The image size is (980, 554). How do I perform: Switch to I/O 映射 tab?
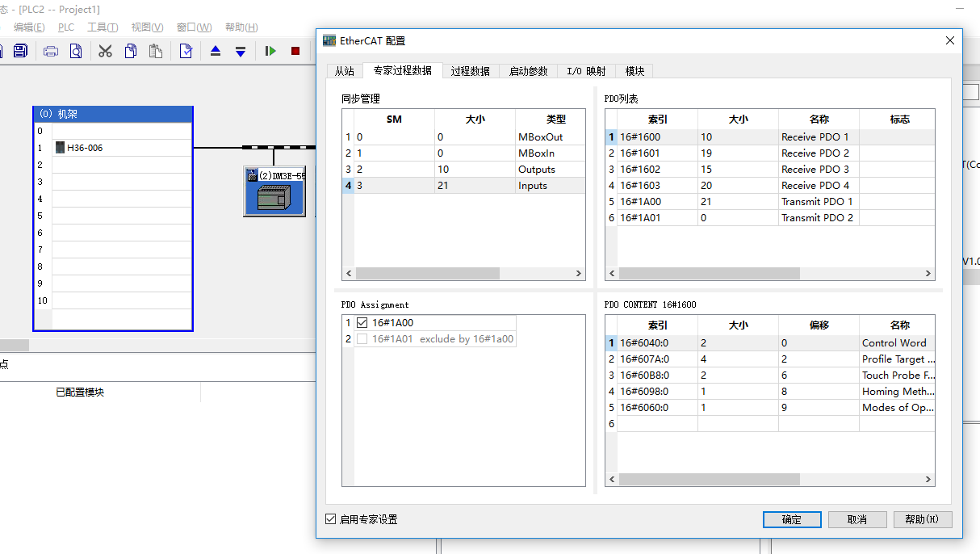point(587,71)
